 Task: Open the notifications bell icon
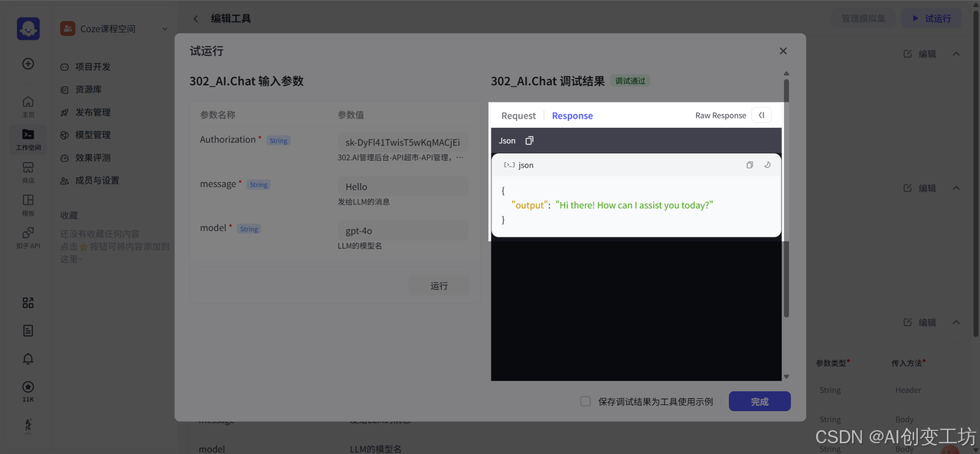(28, 359)
